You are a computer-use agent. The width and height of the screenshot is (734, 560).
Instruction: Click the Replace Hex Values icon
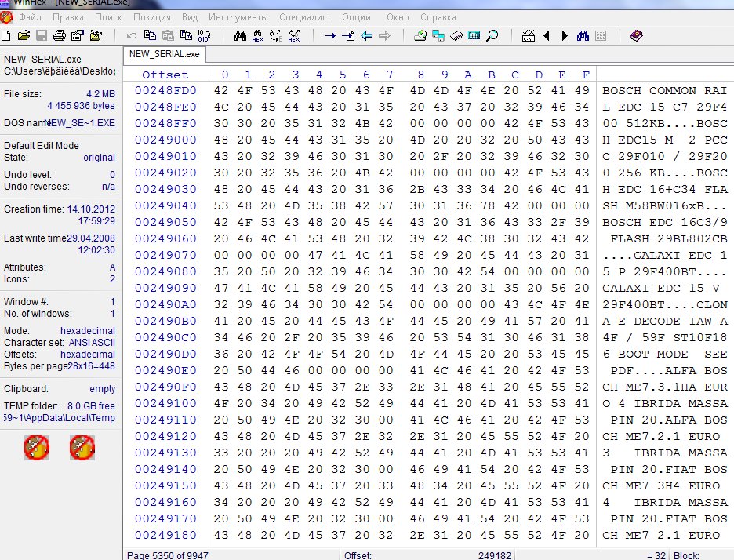click(294, 35)
